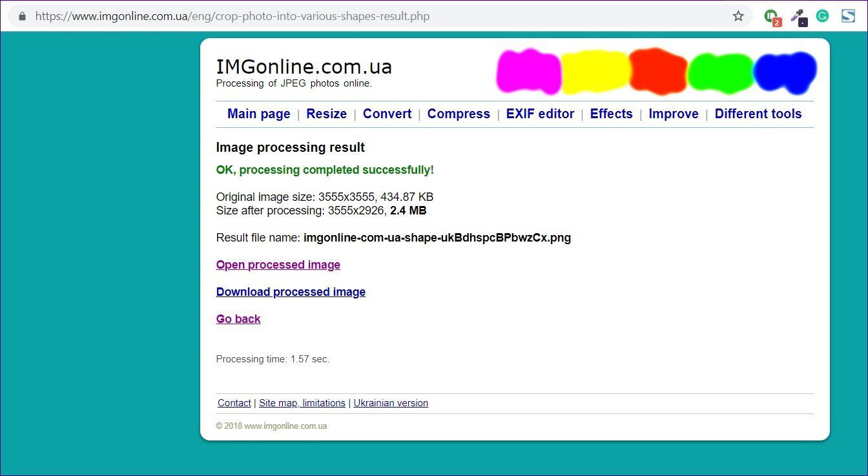Click Open processed image link
Image resolution: width=868 pixels, height=476 pixels.
[x=278, y=265]
